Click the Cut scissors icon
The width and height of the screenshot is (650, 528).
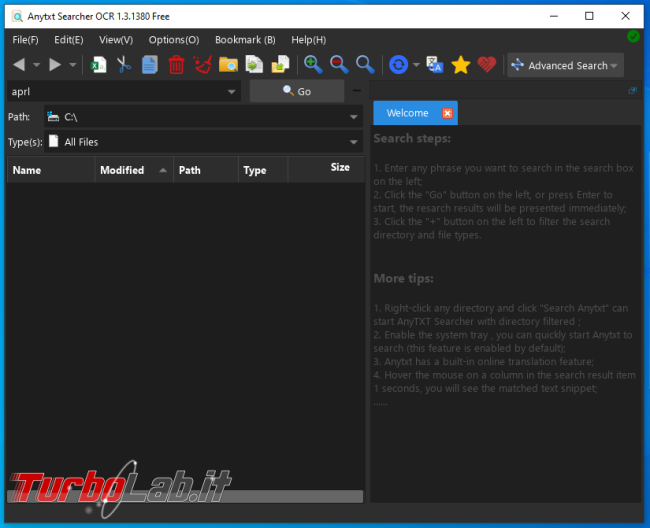124,65
